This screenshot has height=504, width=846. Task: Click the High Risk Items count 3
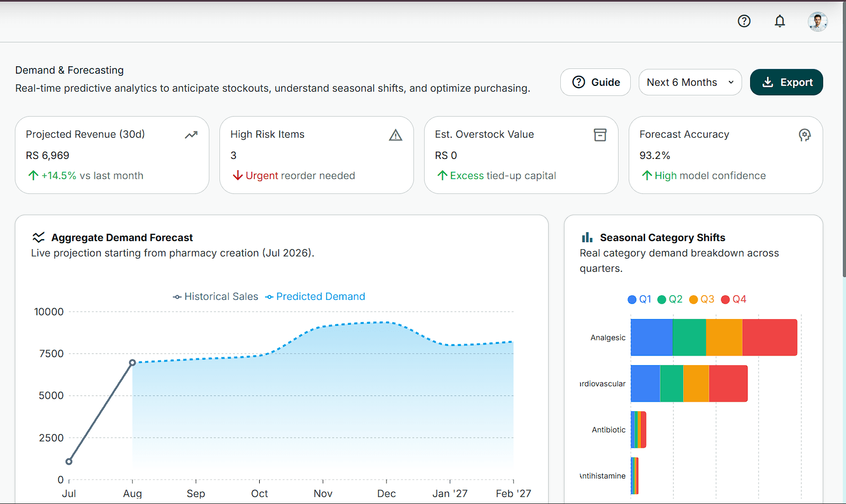coord(233,155)
